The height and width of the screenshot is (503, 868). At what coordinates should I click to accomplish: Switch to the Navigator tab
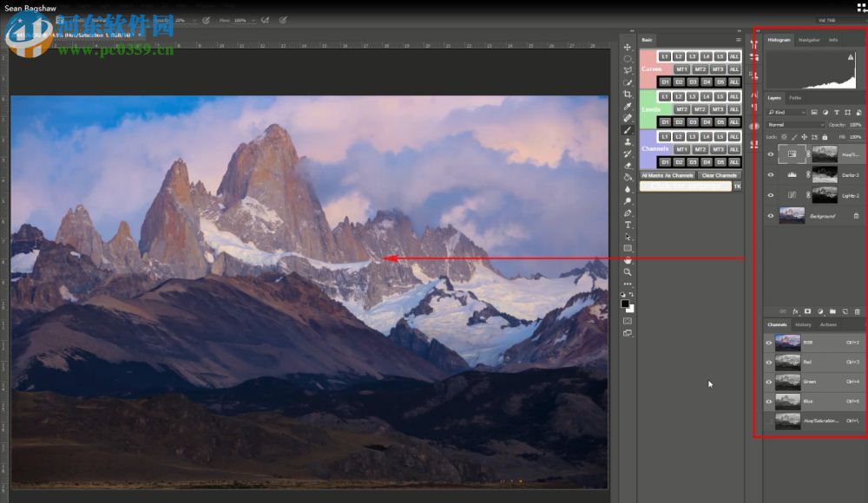point(809,40)
